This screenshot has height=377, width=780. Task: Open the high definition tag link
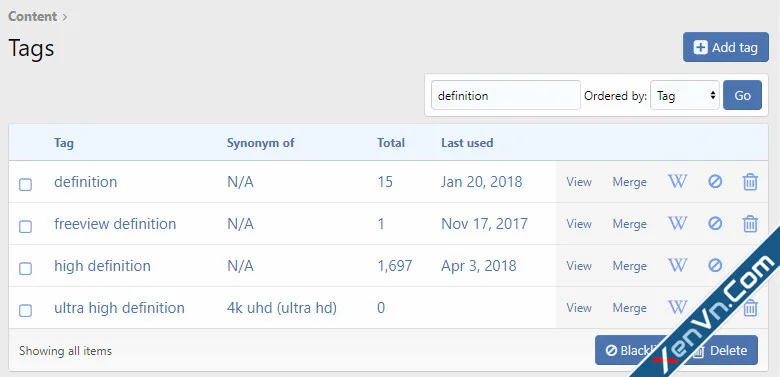coord(102,266)
